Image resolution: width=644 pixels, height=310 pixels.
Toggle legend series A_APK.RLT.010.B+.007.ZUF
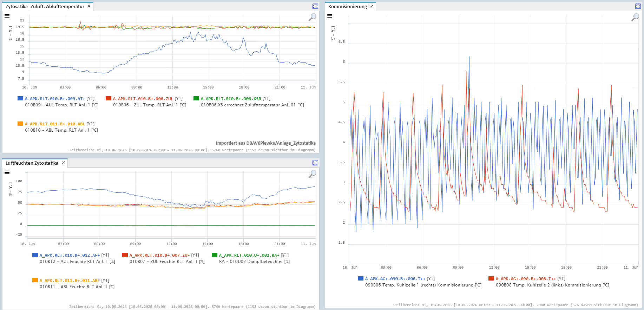tap(160, 255)
